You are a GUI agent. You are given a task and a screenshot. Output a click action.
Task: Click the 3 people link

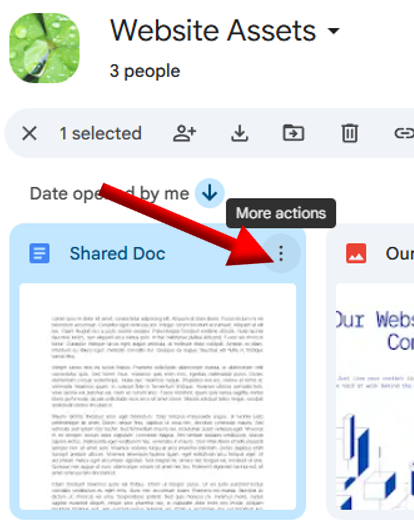145,71
